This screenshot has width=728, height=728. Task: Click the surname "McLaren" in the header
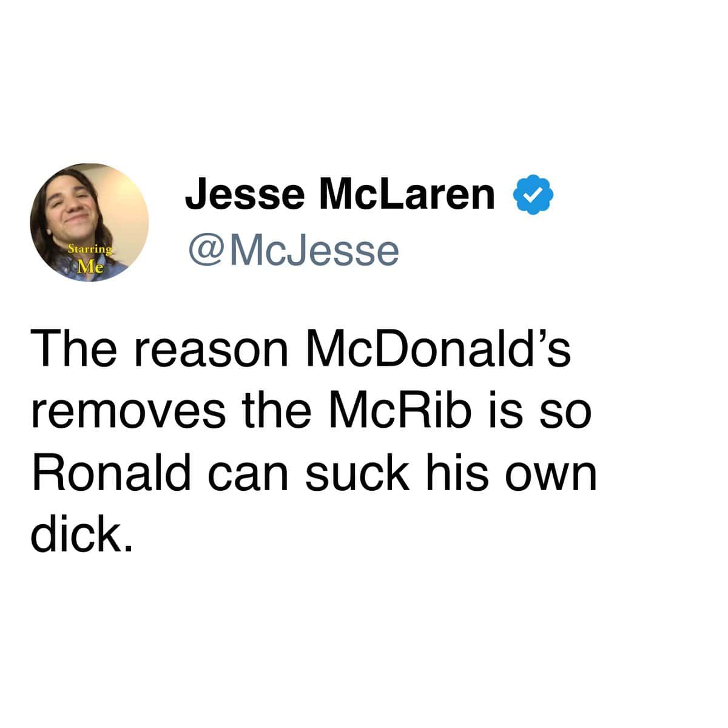click(407, 194)
